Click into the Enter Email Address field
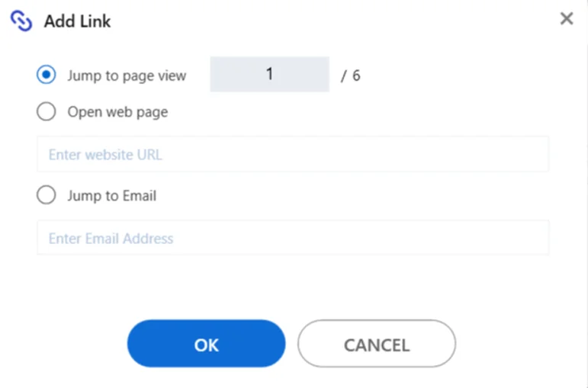The image size is (588, 388). 293,238
